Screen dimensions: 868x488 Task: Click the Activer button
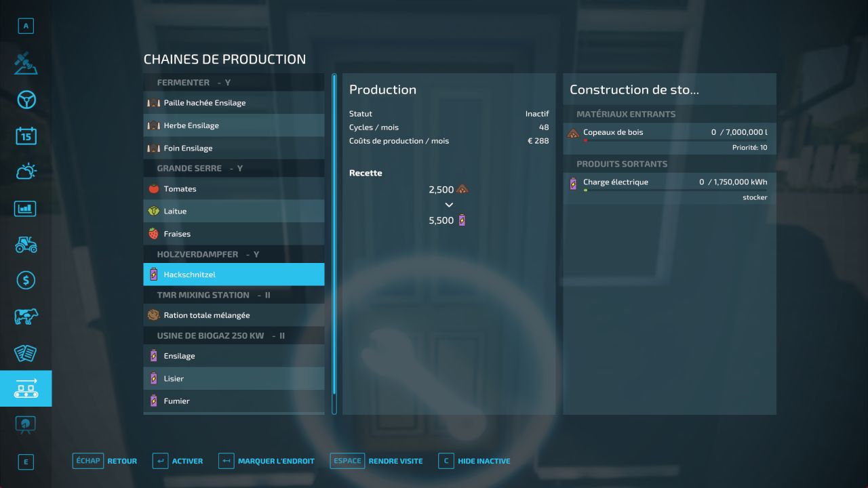[x=178, y=461]
